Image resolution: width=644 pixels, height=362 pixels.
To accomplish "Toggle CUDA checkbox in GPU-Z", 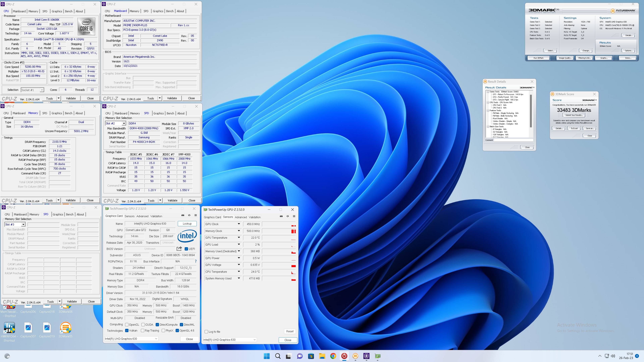I will click(143, 324).
